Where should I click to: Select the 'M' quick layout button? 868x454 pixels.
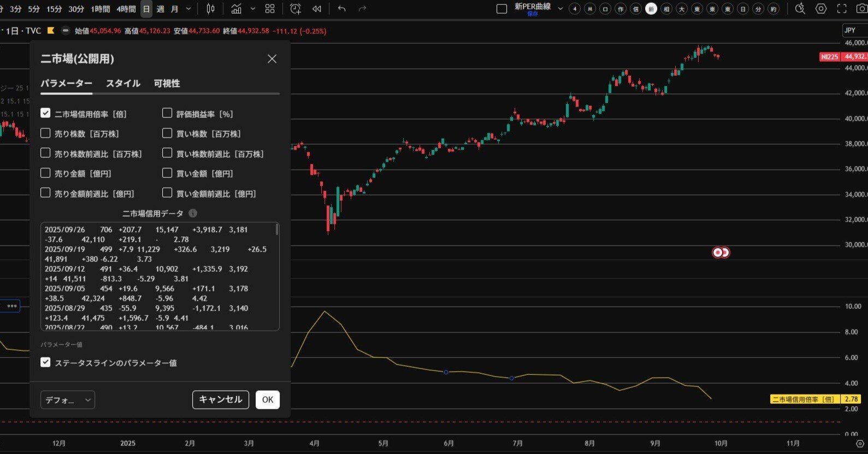pos(590,9)
